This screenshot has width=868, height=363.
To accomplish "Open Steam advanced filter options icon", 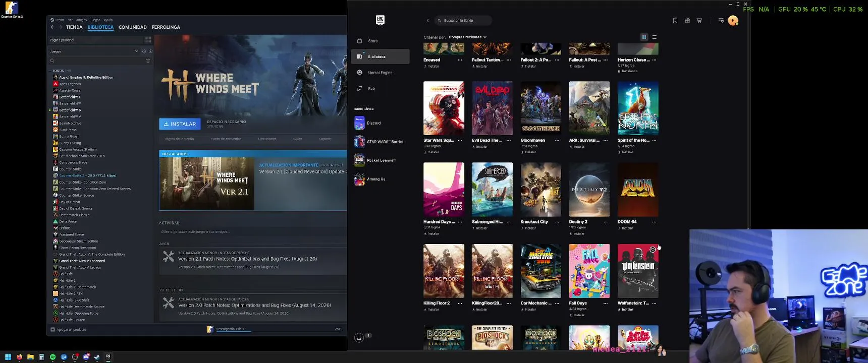I will click(148, 61).
